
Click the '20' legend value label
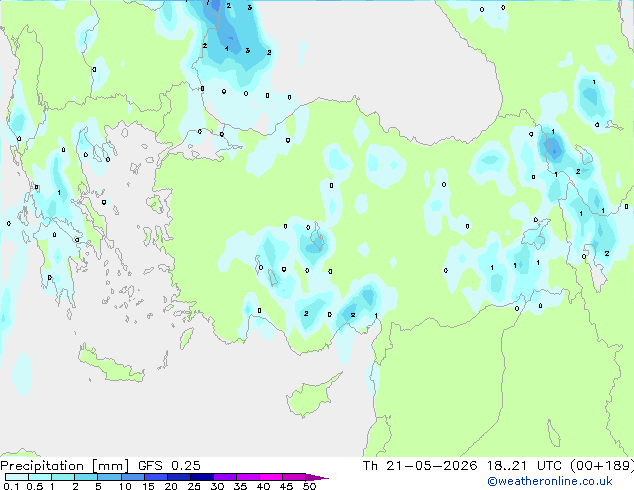tap(171, 486)
